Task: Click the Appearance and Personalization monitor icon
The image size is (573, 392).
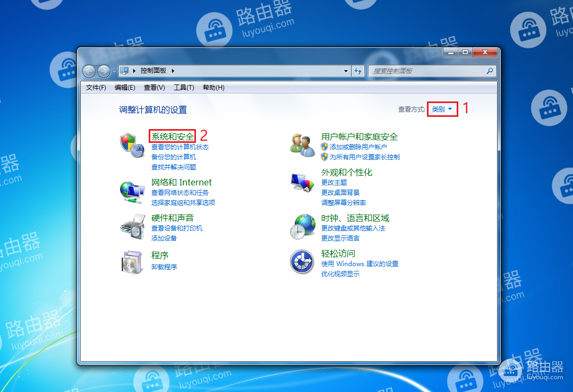Action: click(303, 183)
